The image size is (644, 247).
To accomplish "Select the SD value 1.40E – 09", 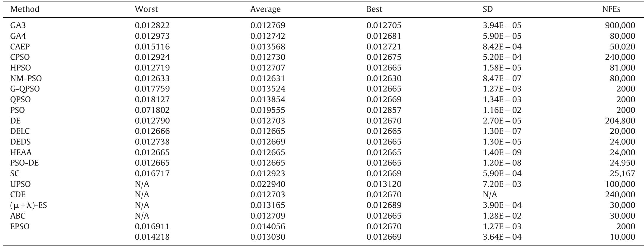I will [502, 153].
